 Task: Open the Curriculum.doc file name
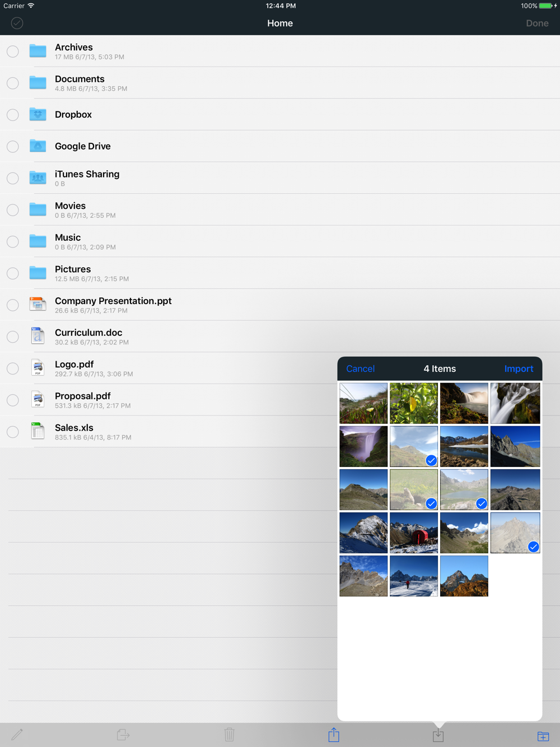(88, 333)
